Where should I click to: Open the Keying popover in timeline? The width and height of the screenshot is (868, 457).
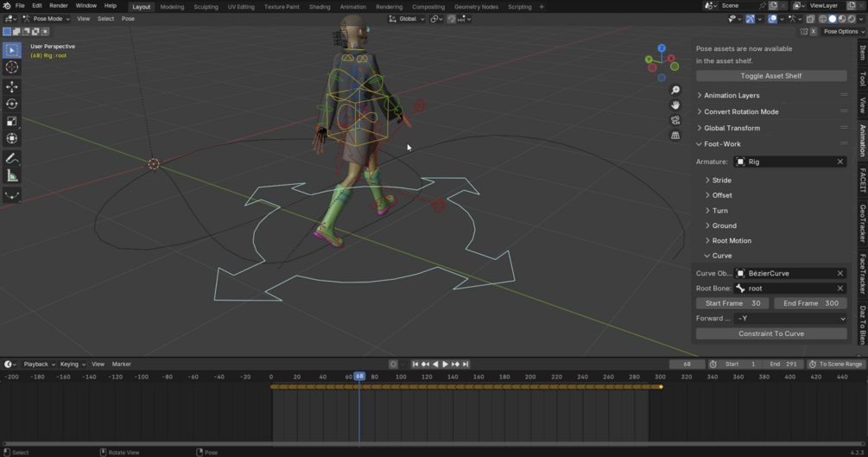pos(73,365)
